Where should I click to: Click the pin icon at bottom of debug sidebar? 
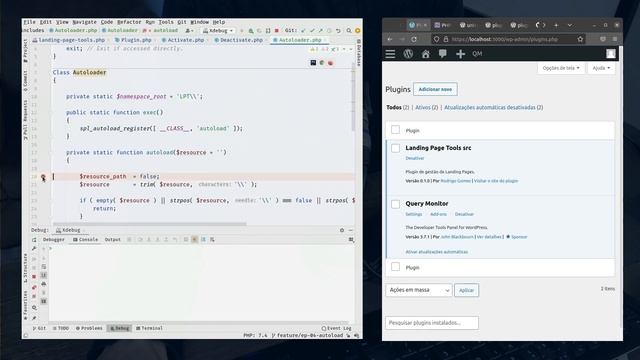[34, 318]
